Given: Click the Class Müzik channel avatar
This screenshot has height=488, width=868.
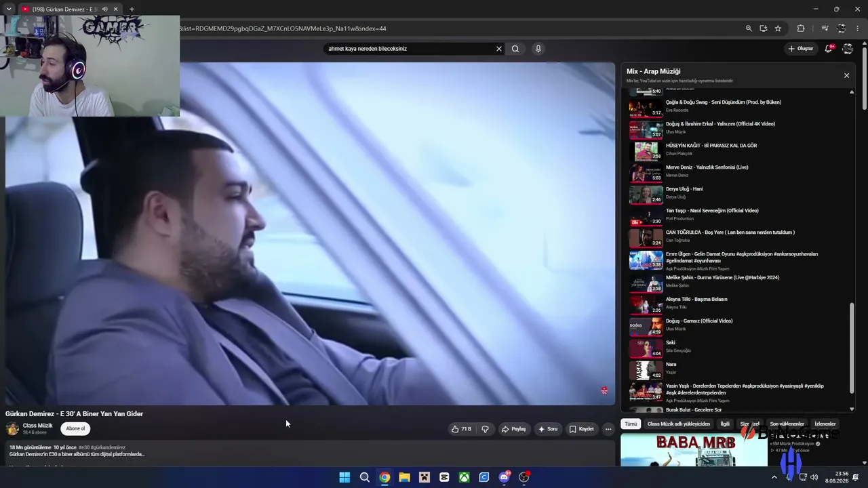Looking at the screenshot, I should [x=12, y=429].
